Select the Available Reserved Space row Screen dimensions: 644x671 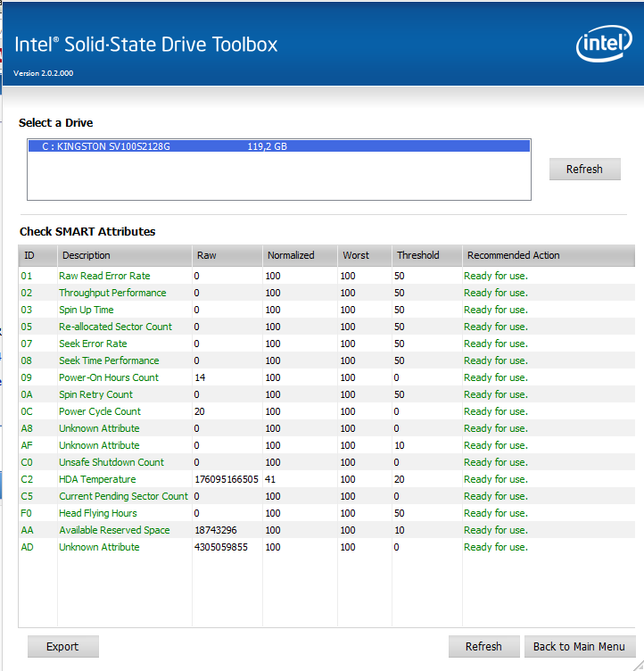click(326, 530)
